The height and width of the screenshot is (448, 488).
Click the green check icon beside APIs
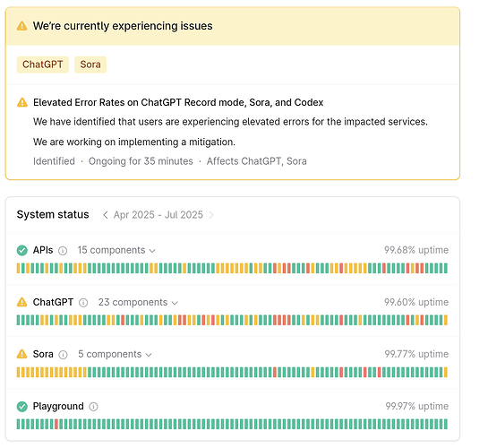pyautogui.click(x=22, y=250)
